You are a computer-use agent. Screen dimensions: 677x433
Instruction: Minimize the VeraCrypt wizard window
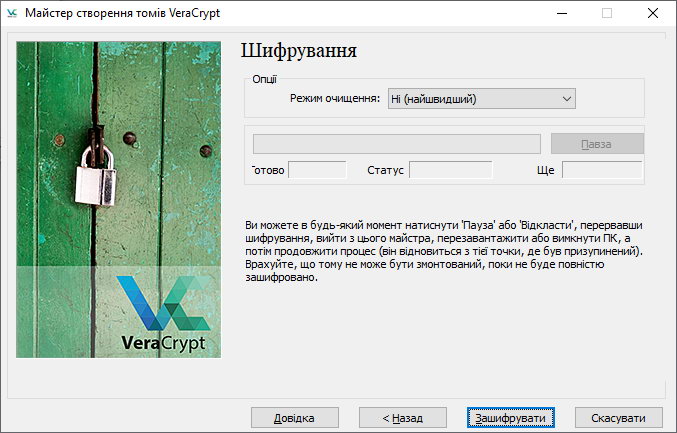[560, 13]
